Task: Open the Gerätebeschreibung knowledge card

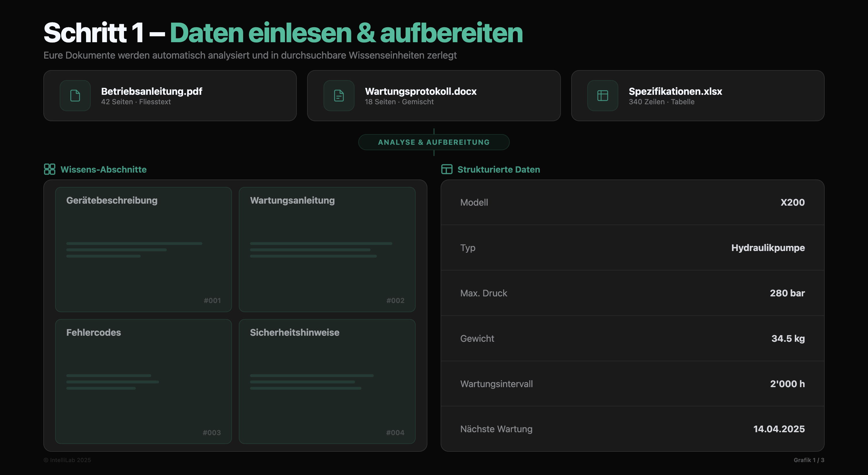Action: [x=143, y=250]
